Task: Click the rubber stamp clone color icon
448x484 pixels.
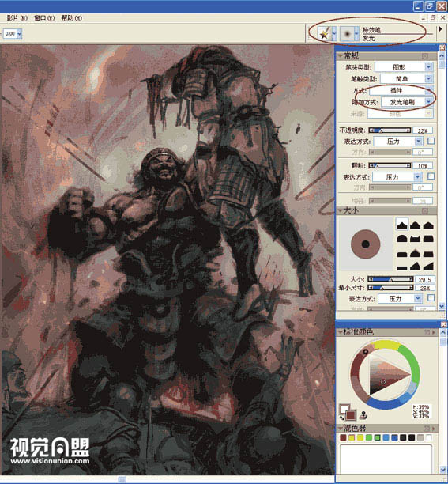Action: [363, 414]
